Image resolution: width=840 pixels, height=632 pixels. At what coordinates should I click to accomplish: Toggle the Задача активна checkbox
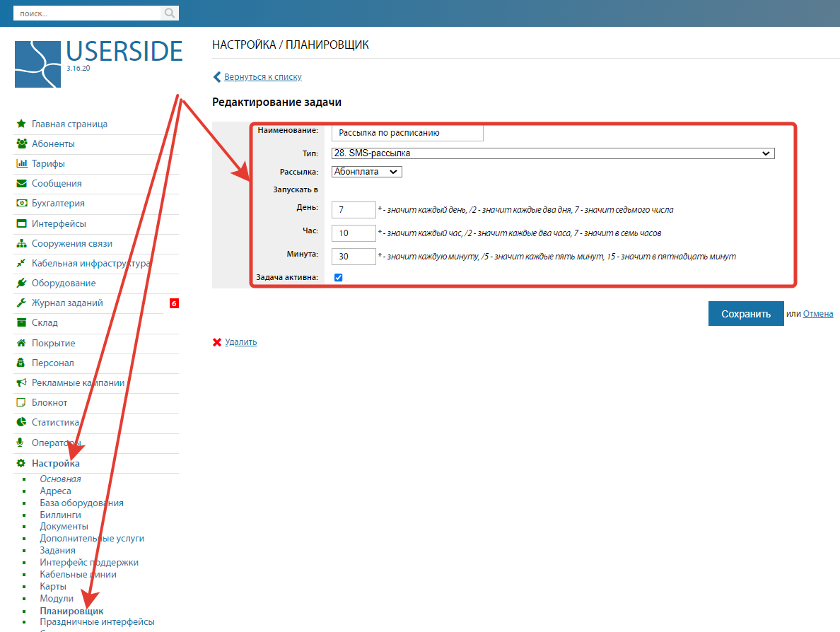pyautogui.click(x=338, y=277)
